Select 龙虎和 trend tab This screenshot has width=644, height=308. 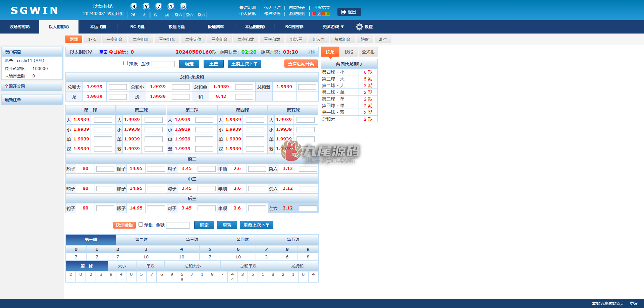pyautogui.click(x=297, y=266)
